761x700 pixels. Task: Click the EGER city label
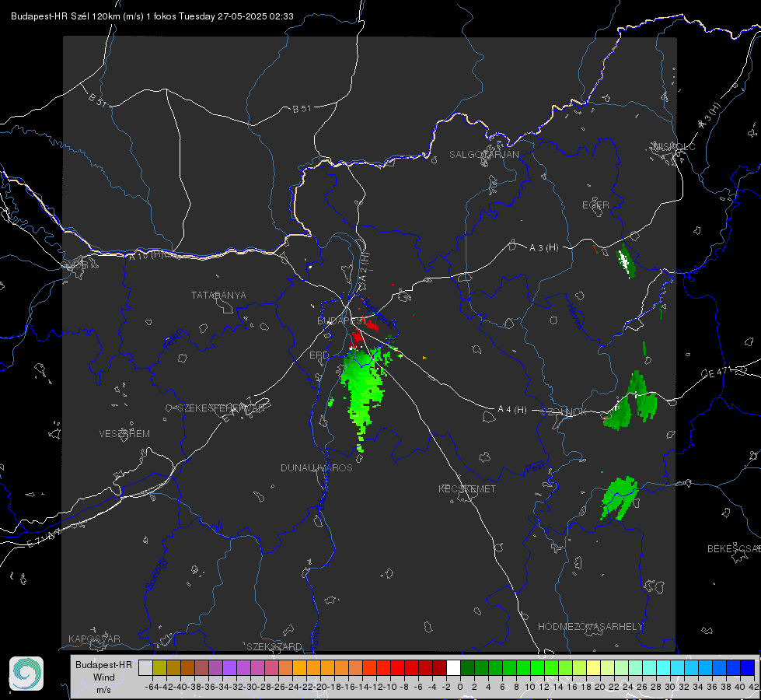coord(595,205)
